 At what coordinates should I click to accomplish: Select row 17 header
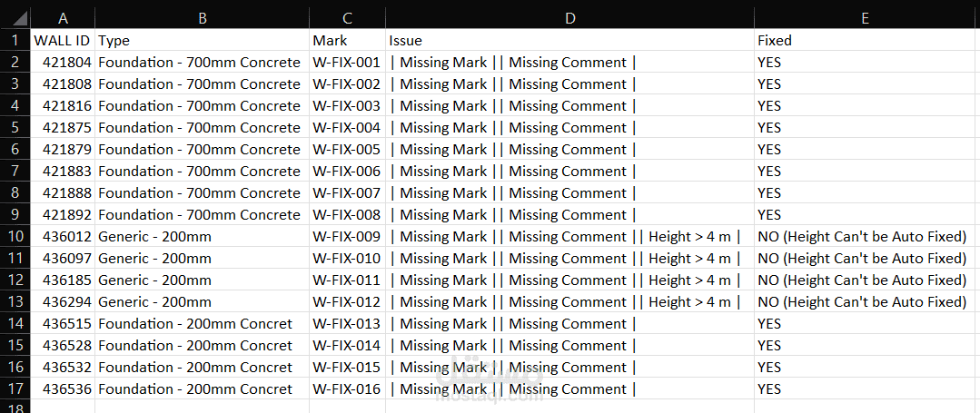tap(15, 389)
